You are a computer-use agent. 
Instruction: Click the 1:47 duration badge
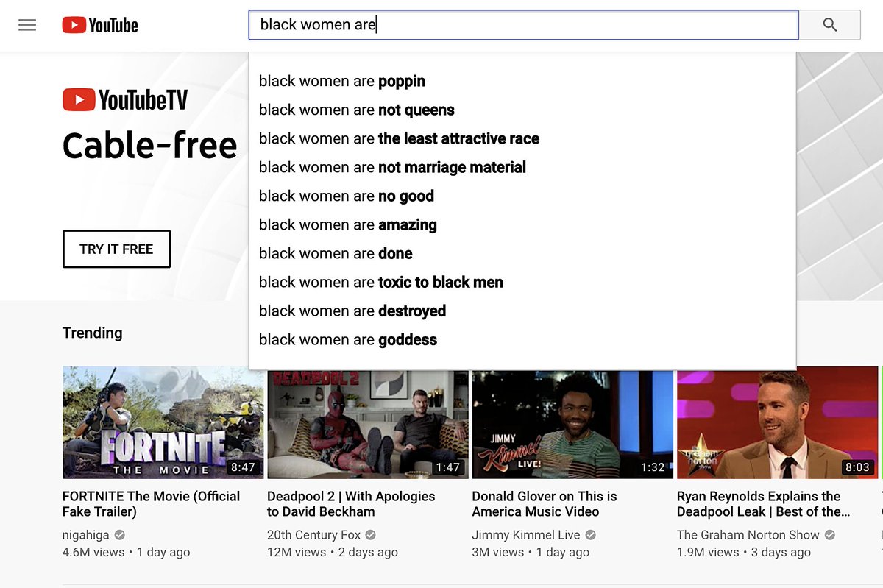pos(447,467)
